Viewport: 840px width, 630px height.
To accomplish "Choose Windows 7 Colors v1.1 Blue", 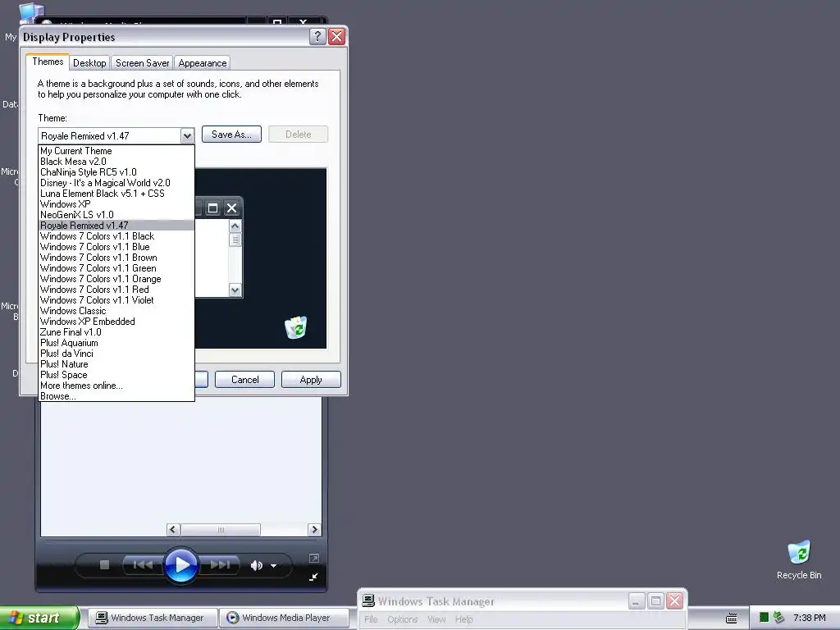I will coord(116,247).
